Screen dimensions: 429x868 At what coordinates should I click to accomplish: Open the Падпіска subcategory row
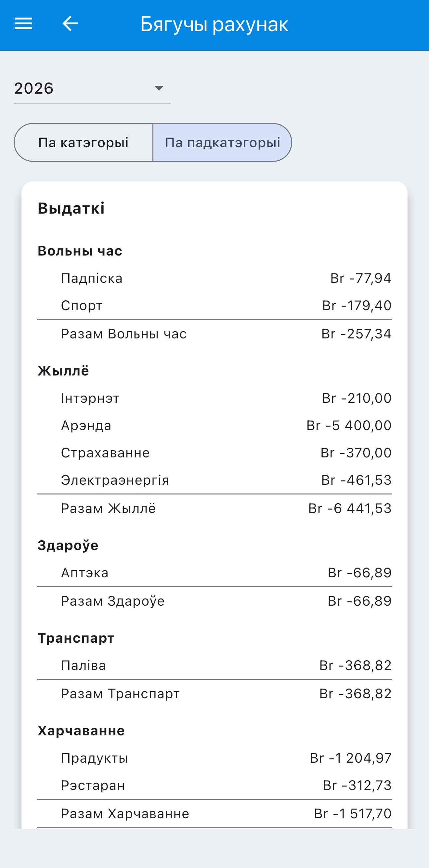[x=214, y=278]
